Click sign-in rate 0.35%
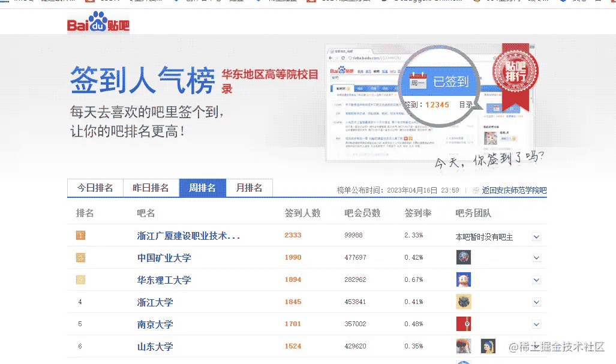 [414, 346]
